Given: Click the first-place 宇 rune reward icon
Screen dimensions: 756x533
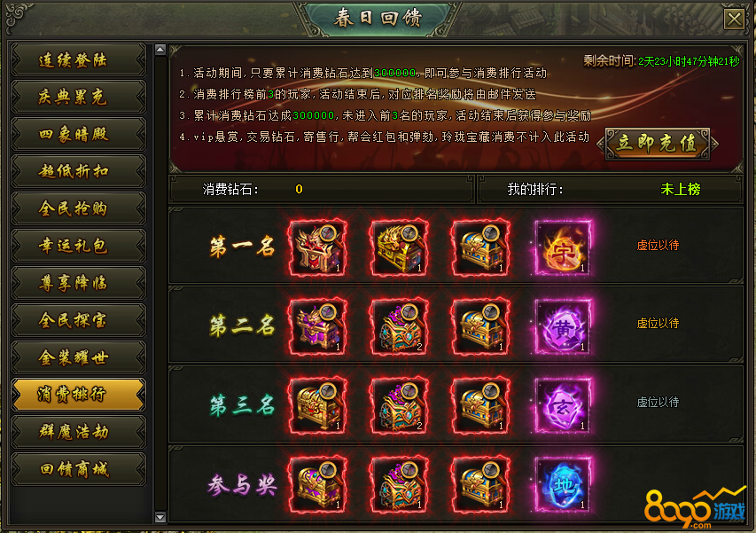Looking at the screenshot, I should (563, 247).
